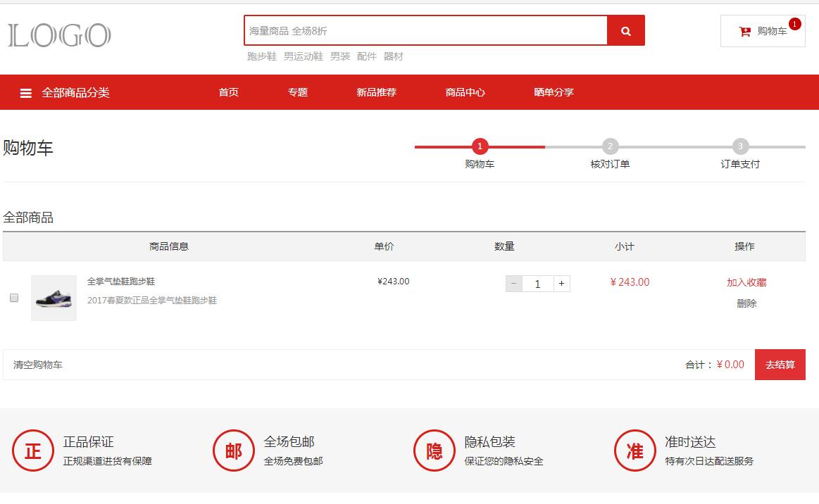Viewport: 819px width, 504px height.
Task: Decrease quantity with the minus button
Action: [x=514, y=284]
